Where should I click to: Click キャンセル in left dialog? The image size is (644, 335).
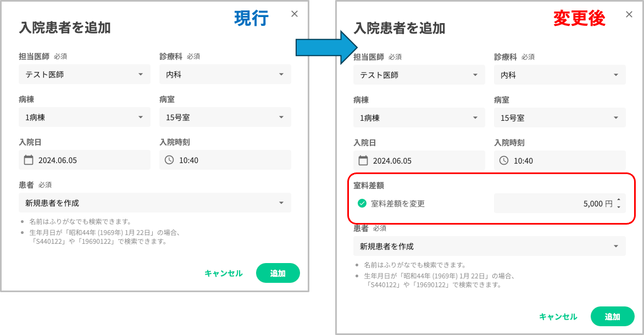pos(224,273)
